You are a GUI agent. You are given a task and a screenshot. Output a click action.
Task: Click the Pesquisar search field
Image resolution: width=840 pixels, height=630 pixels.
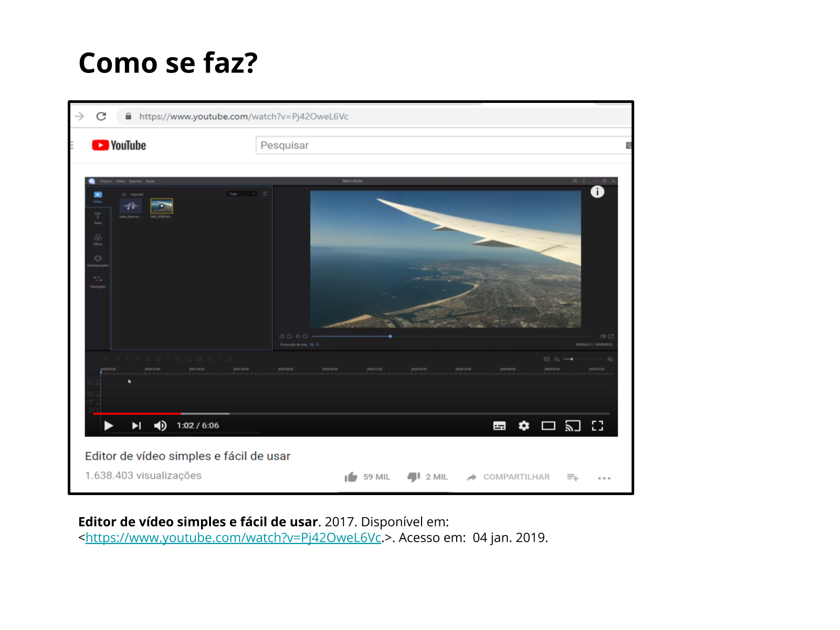coord(441,145)
